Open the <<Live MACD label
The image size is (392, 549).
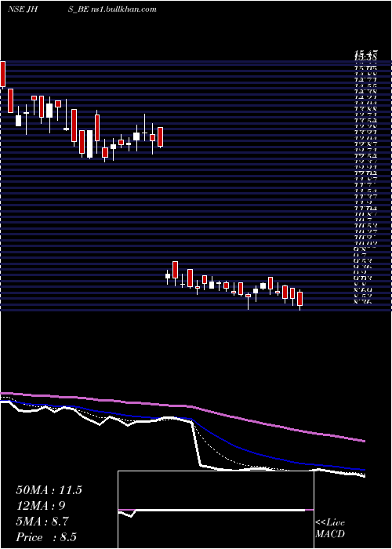330,529
